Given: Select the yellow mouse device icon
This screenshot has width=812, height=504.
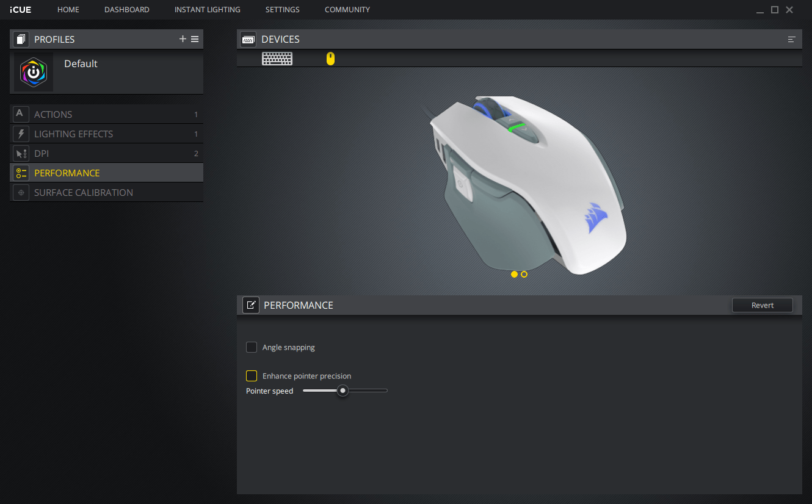Looking at the screenshot, I should (330, 59).
